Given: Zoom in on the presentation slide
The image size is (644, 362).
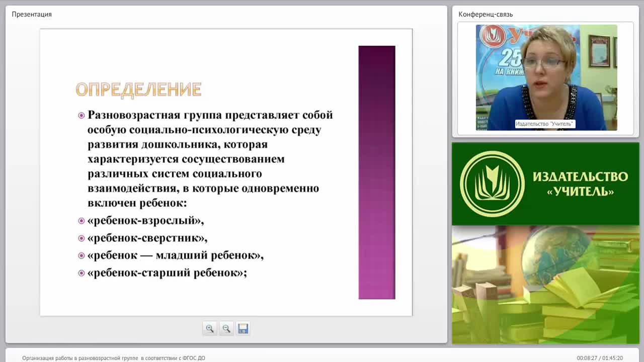Looking at the screenshot, I should pyautogui.click(x=210, y=328).
